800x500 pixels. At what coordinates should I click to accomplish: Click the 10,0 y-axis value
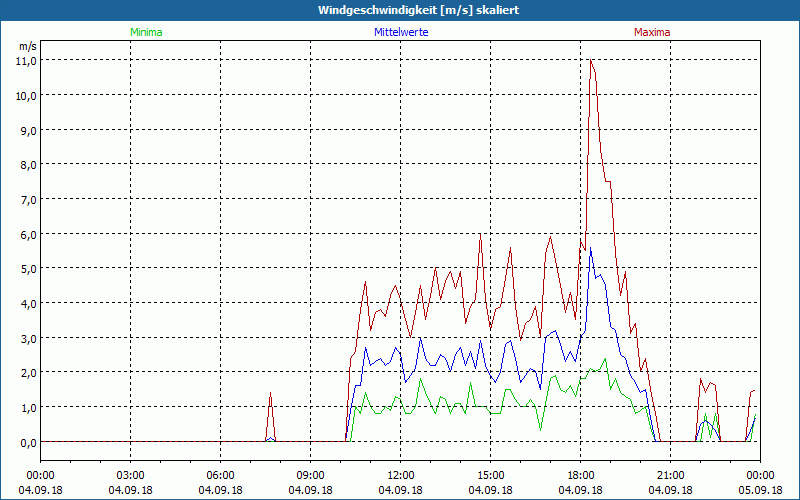pyautogui.click(x=27, y=95)
